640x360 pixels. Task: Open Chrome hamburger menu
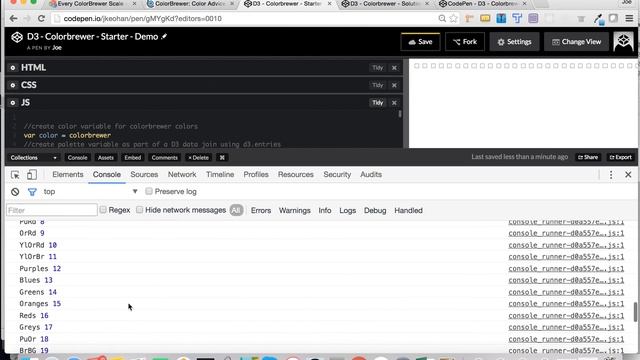point(629,18)
